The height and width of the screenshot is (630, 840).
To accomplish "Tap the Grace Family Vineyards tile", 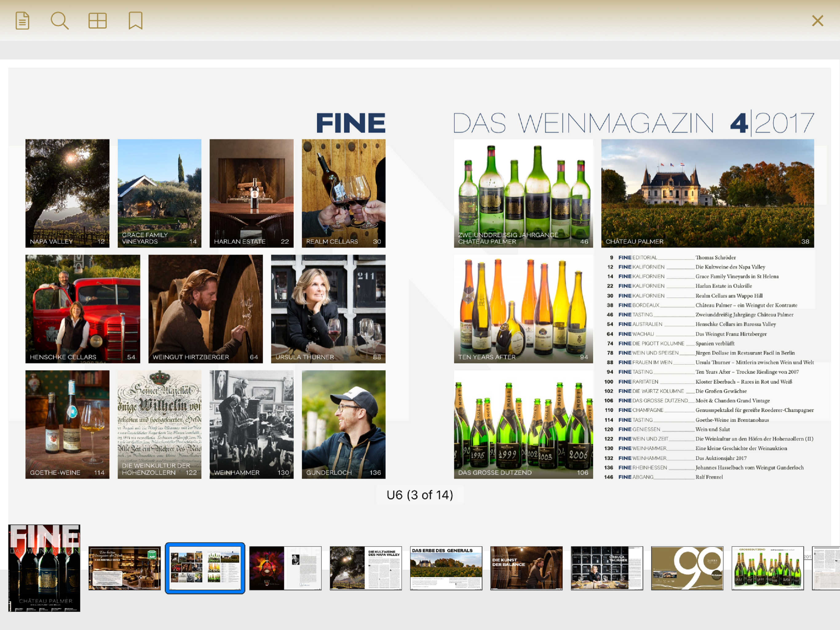I will click(160, 193).
